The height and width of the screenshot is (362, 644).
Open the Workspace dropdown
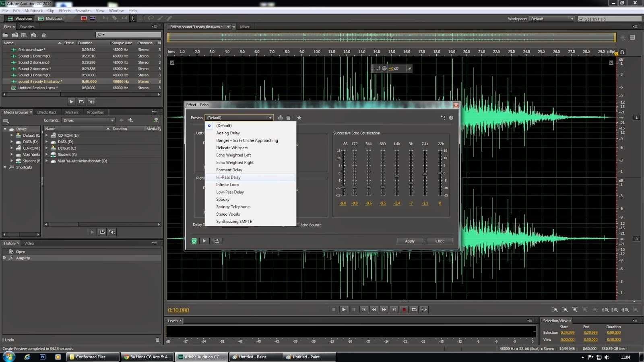(x=552, y=19)
